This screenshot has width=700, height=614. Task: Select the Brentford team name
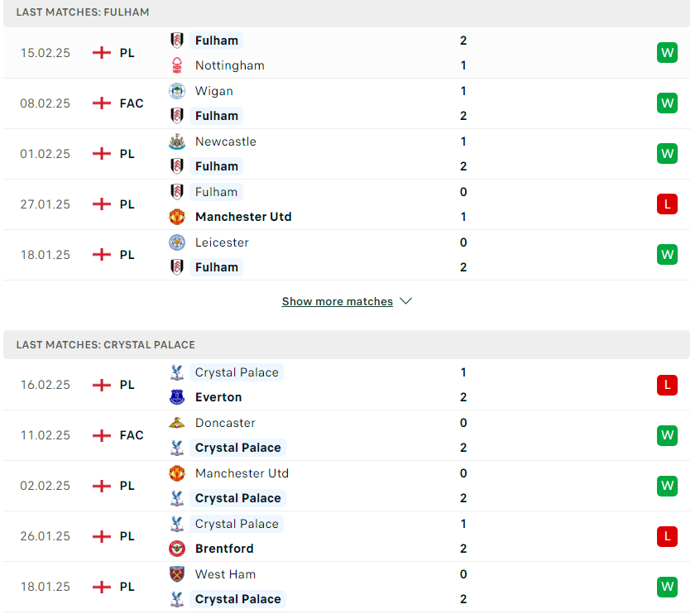(224, 549)
